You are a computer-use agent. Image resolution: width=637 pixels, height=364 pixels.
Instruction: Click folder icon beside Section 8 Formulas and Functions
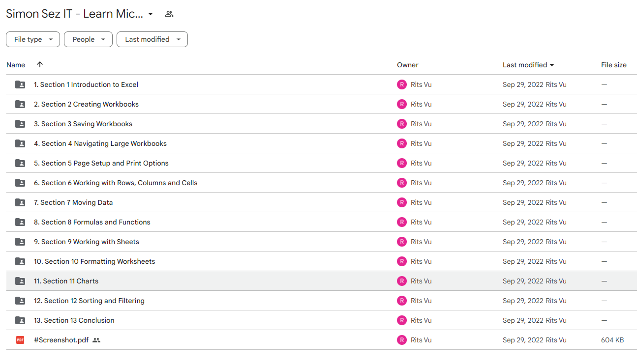[20, 222]
